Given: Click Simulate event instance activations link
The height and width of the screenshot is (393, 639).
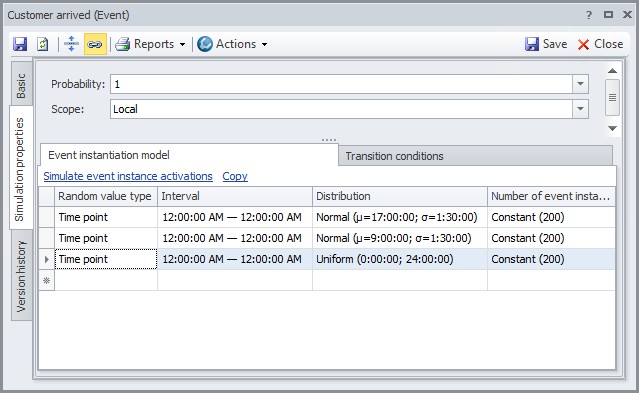Looking at the screenshot, I should click(128, 176).
